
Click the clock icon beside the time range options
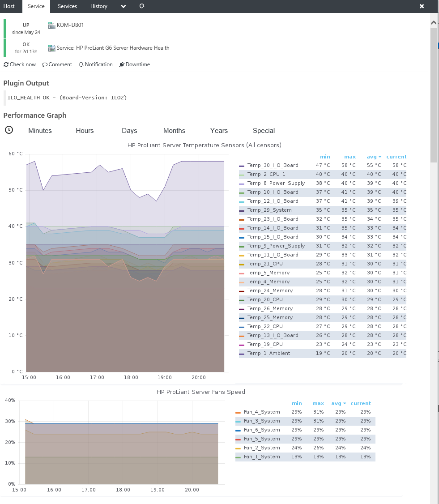point(9,130)
